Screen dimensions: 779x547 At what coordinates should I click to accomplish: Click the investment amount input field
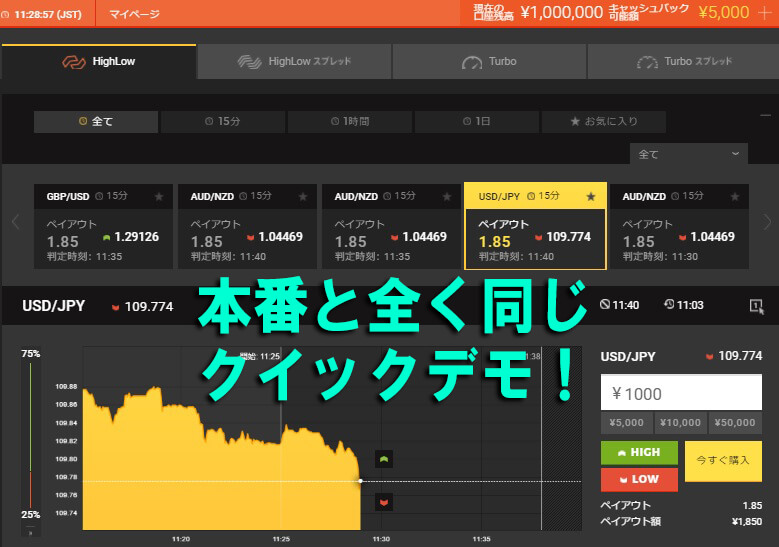pos(681,393)
